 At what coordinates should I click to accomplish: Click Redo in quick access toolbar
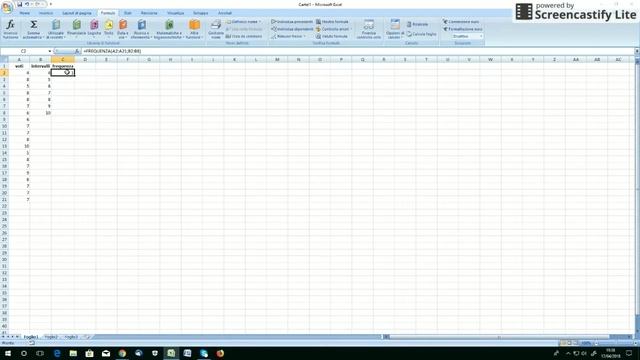point(38,4)
